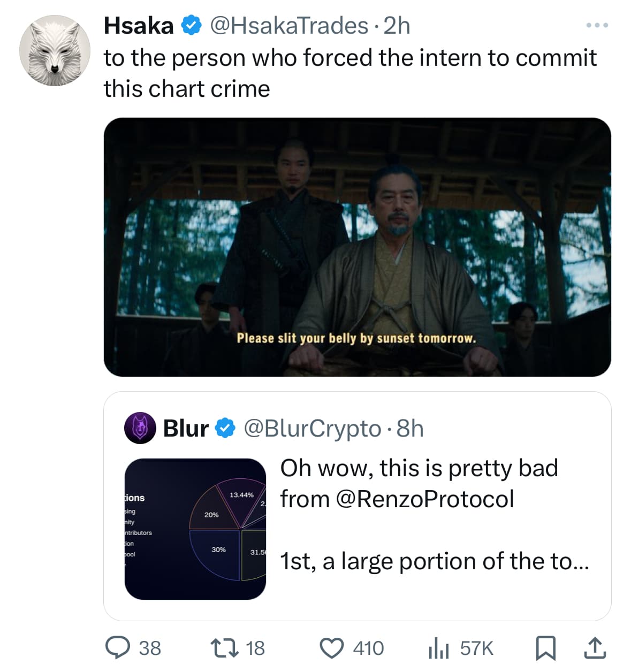
Task: Click the like count showing 410
Action: [367, 648]
